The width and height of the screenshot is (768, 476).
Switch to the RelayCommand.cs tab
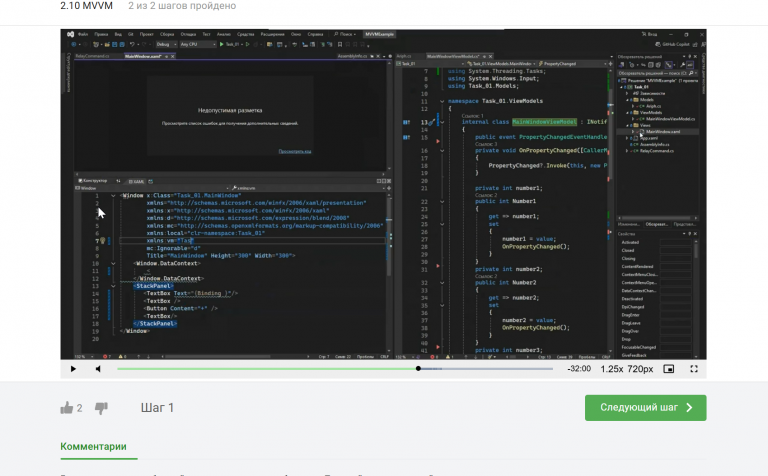(x=93, y=56)
